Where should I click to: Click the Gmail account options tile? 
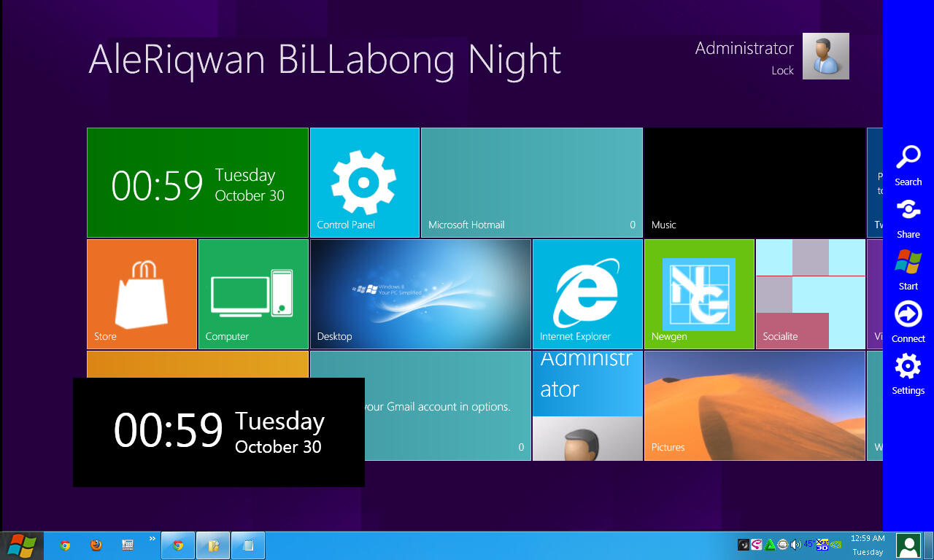(x=447, y=405)
